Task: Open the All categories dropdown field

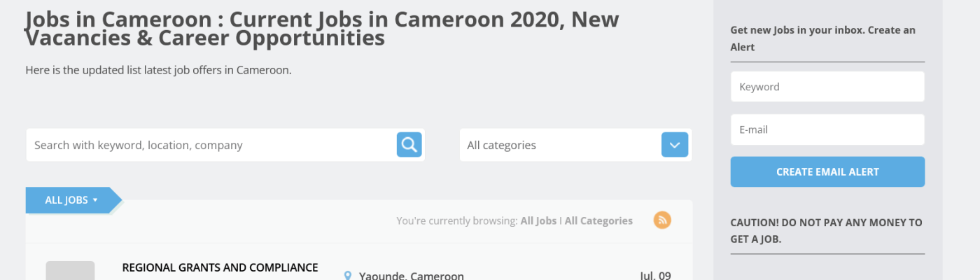Action: pos(560,145)
